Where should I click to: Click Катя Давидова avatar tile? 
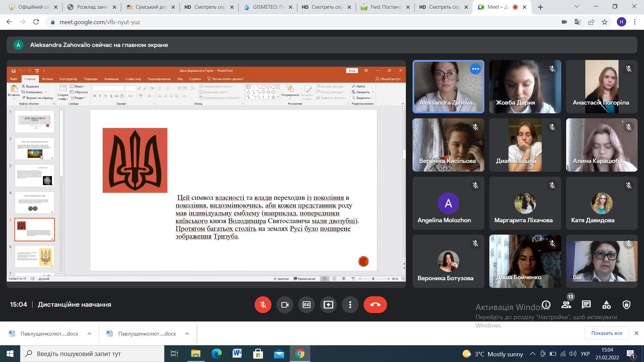click(x=602, y=203)
